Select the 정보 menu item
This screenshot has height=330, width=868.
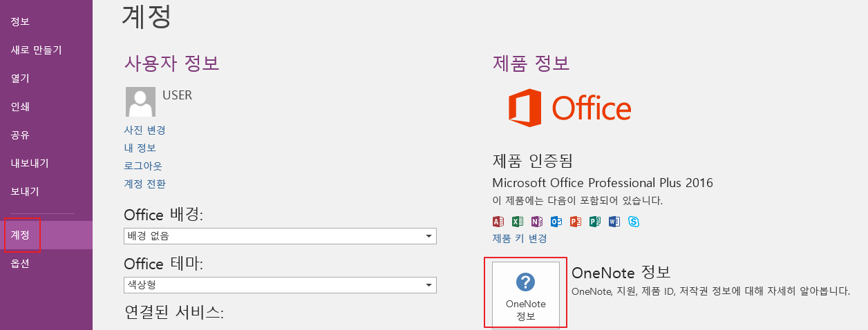(x=46, y=21)
